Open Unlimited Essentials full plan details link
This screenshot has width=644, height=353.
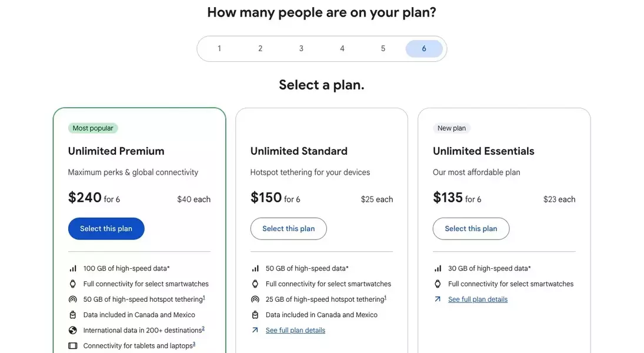pos(478,299)
